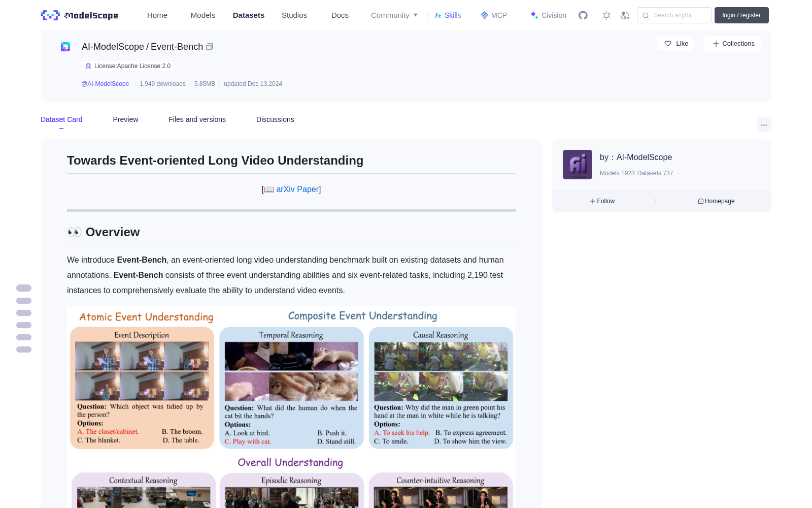Screen dimensions: 812x508
Task: Click the "Datasets 737" stat
Action: pyautogui.click(x=655, y=173)
